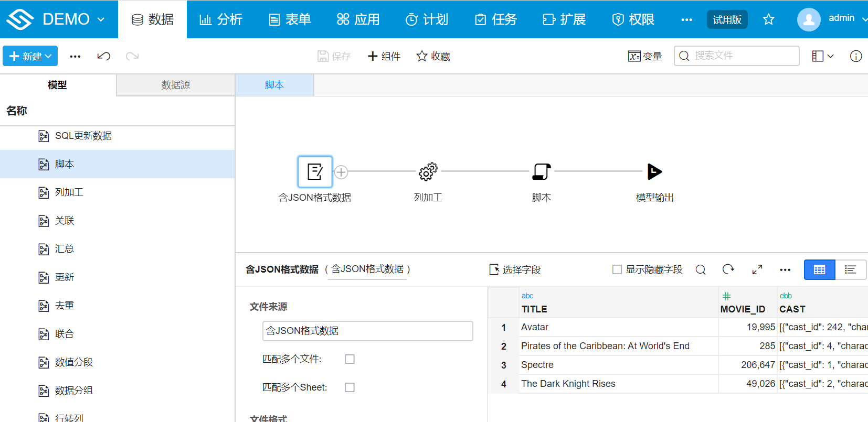Open the 分析 menu in top navigation
Screen dimensions: 868x422
221,19
